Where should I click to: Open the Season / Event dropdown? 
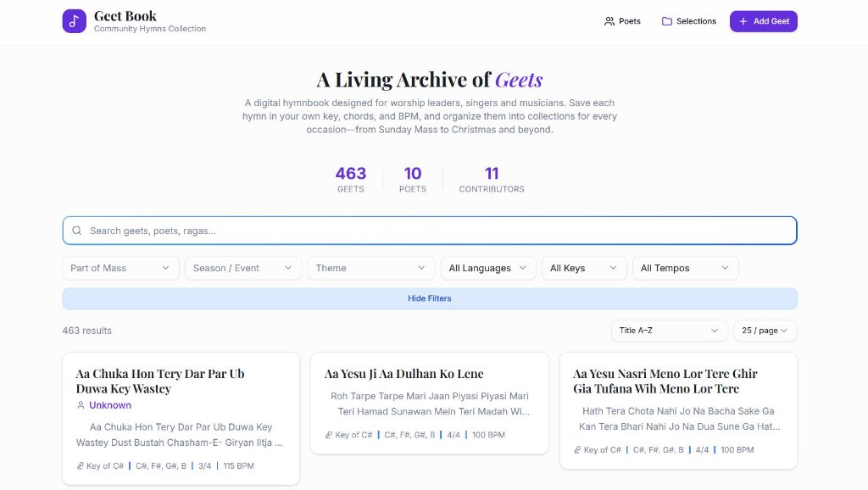[x=243, y=268]
